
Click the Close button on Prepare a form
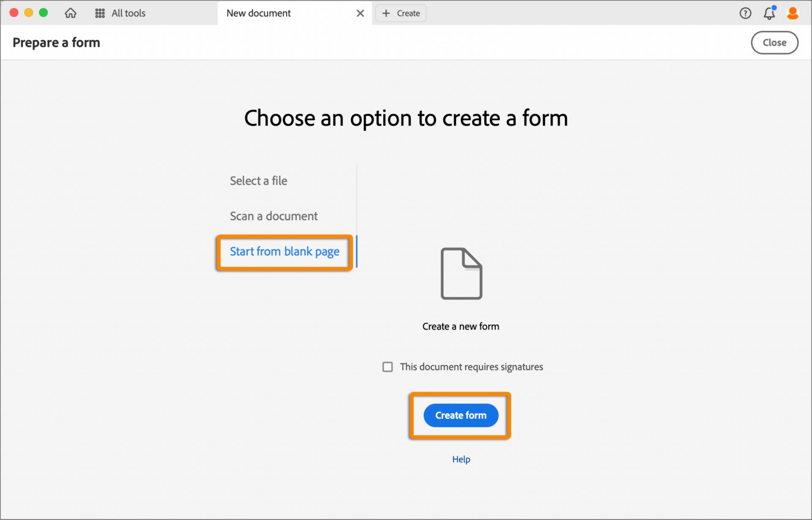pos(774,43)
